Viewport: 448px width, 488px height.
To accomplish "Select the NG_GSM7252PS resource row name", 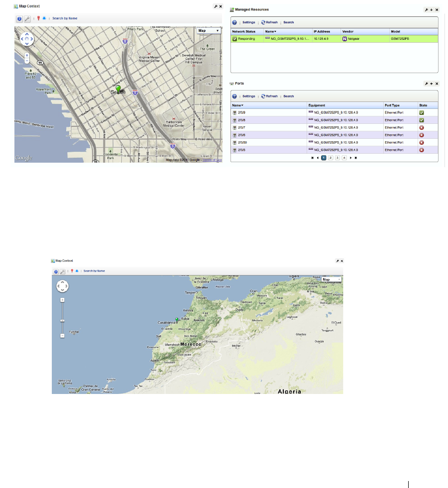I will pyautogui.click(x=290, y=39).
